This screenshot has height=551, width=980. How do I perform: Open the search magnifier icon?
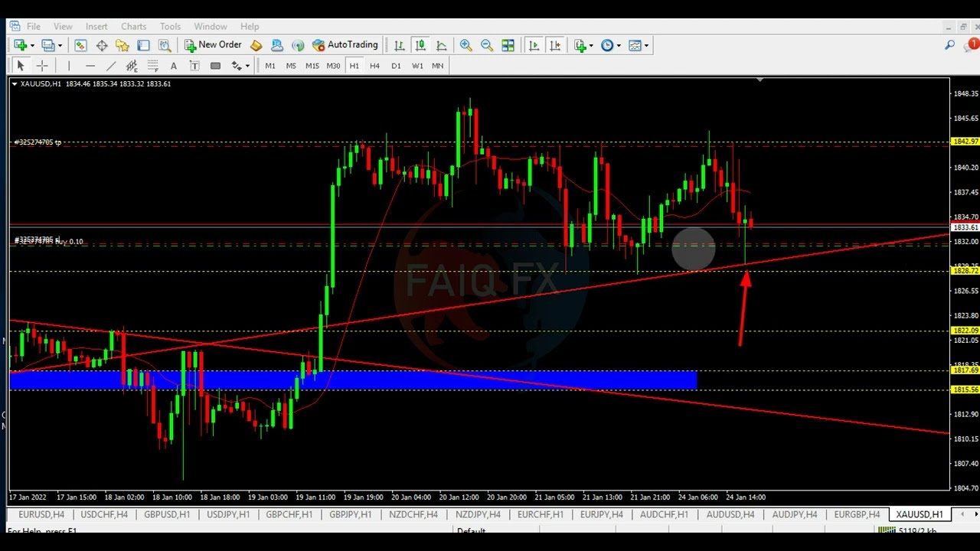coord(949,45)
